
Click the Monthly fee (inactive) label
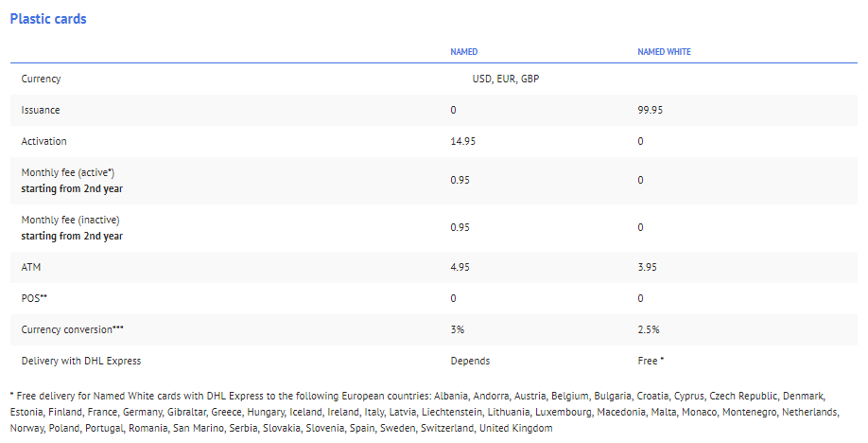pos(70,220)
